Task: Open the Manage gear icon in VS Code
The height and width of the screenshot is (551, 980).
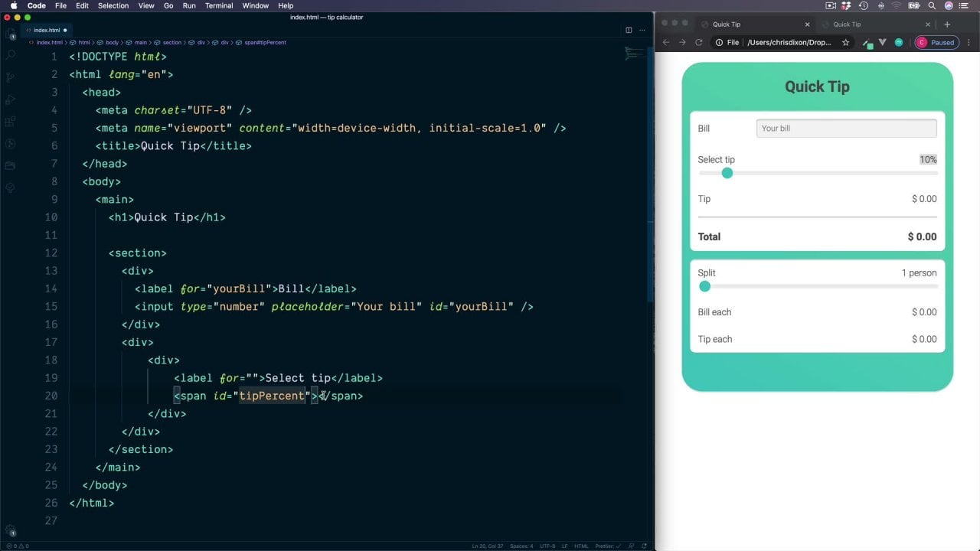Action: (x=10, y=530)
